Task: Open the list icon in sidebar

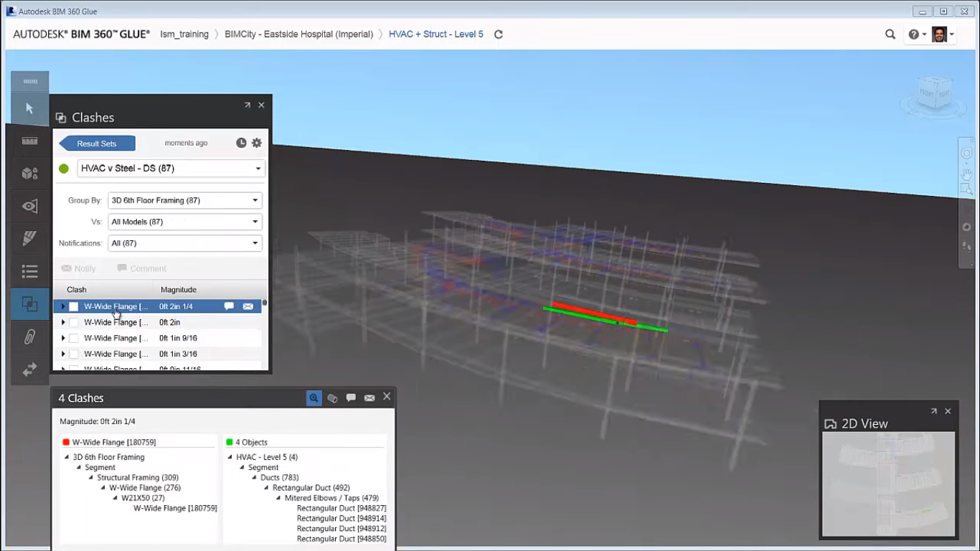Action: [29, 271]
